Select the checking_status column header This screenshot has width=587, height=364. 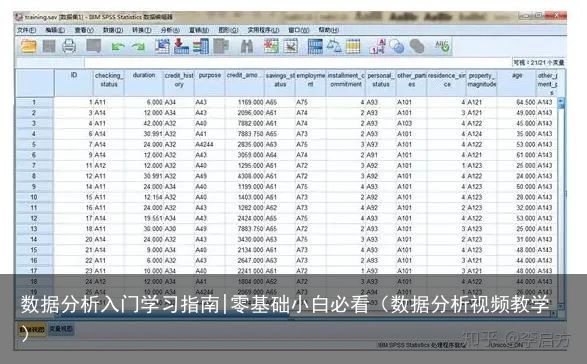point(109,83)
